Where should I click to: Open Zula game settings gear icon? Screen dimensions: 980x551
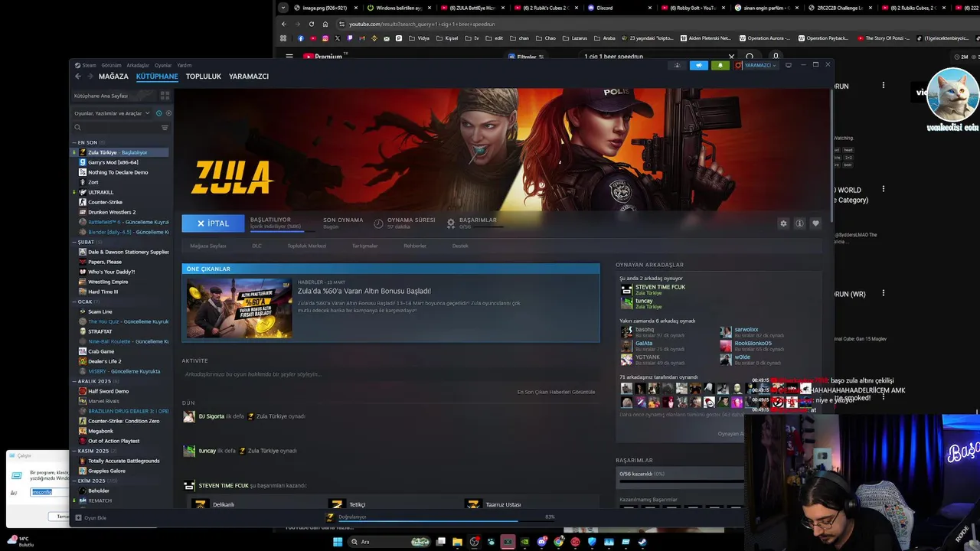point(783,223)
